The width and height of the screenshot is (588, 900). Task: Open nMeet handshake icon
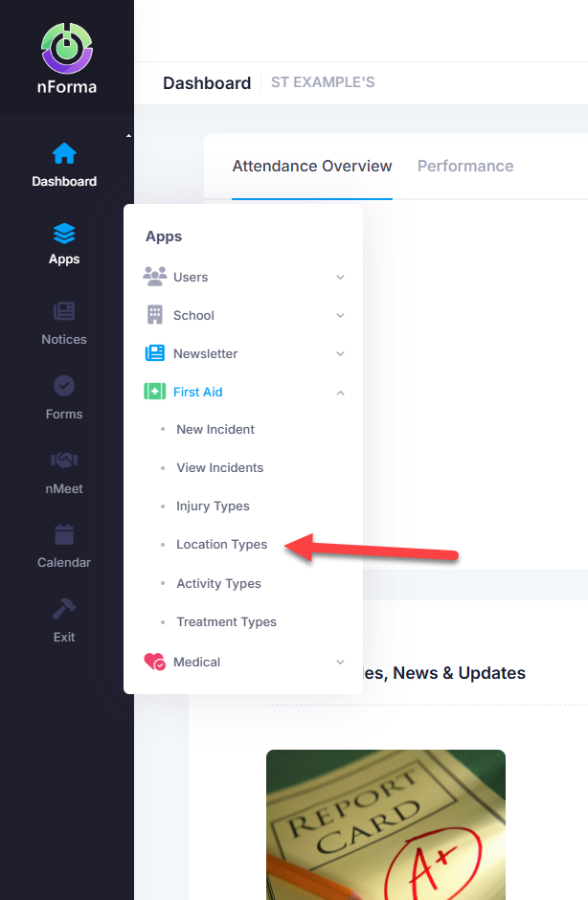[64, 460]
